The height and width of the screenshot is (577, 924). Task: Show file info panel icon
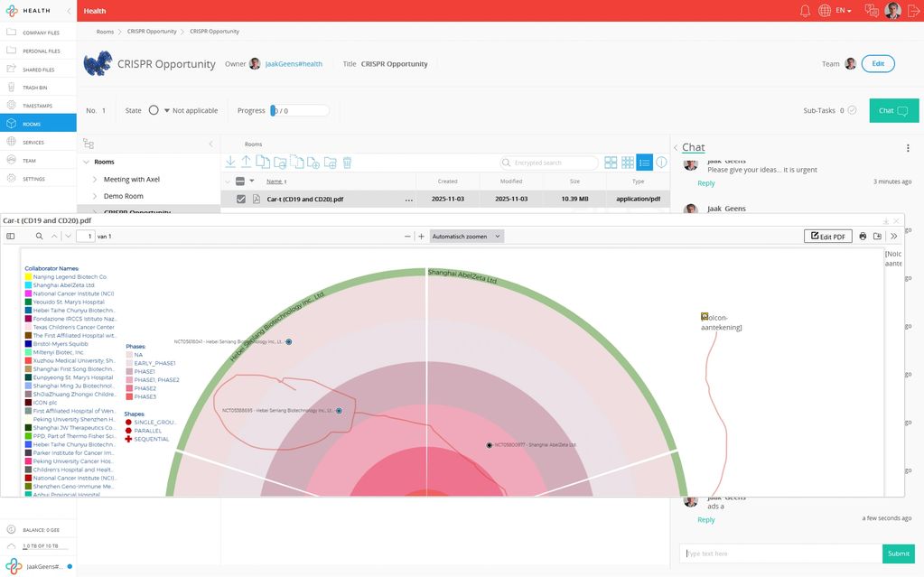(x=661, y=163)
